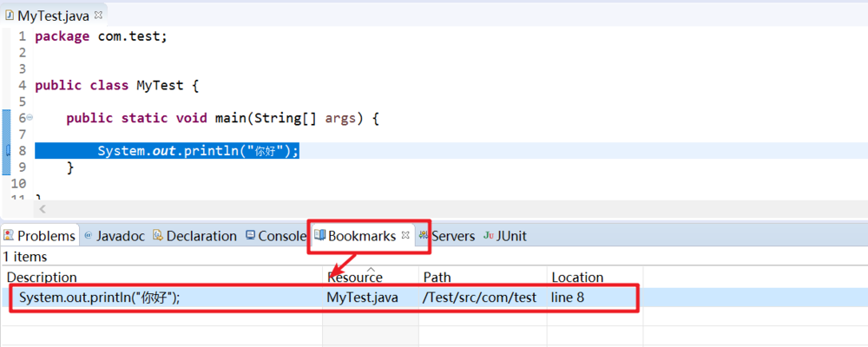
Task: Select the System.out.println bookmark description
Action: click(100, 298)
